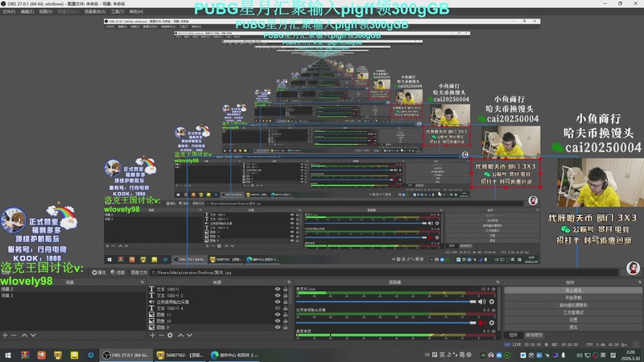The image size is (644, 362).
Task: Select 场景 2 in the Scenes list
Action: [x=73, y=290]
